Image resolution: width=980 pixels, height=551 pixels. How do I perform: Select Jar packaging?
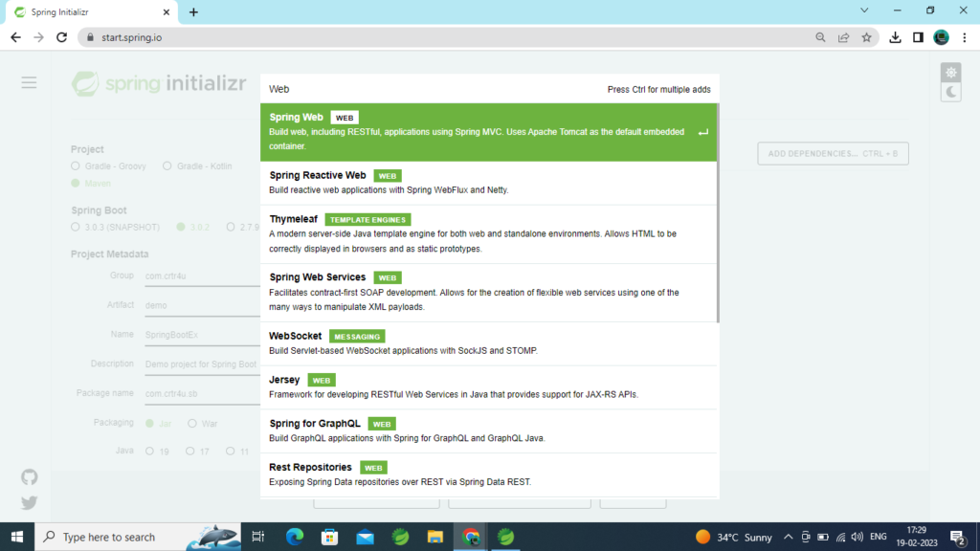pos(158,424)
